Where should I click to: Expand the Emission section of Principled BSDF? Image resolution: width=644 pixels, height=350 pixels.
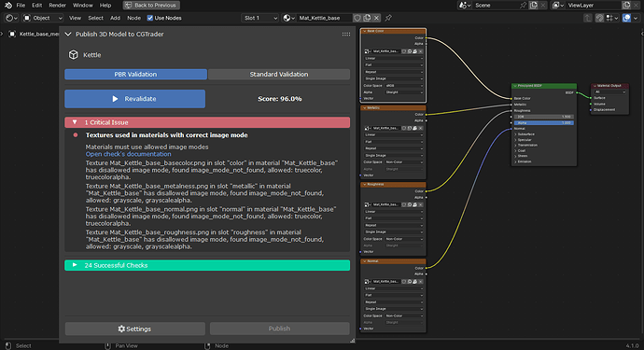click(x=515, y=161)
